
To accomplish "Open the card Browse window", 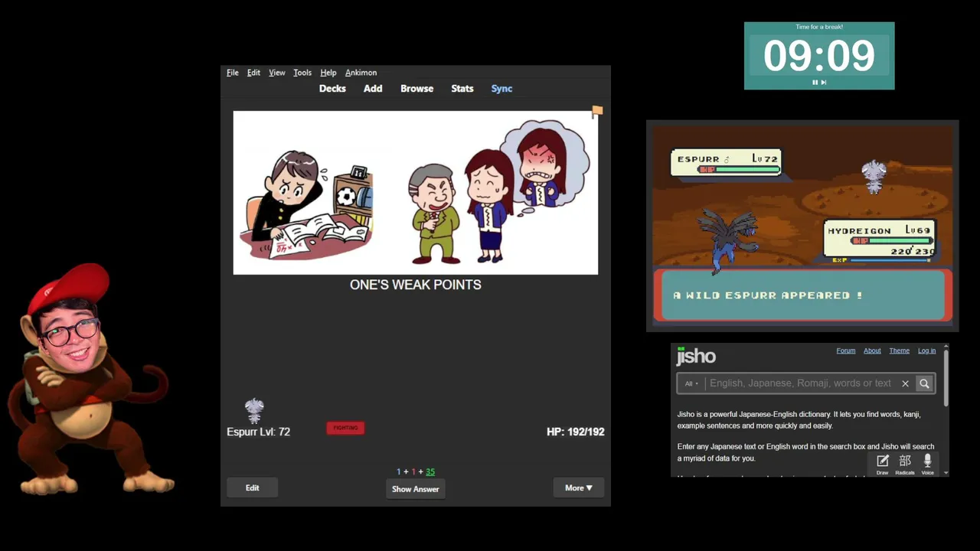I will click(416, 89).
